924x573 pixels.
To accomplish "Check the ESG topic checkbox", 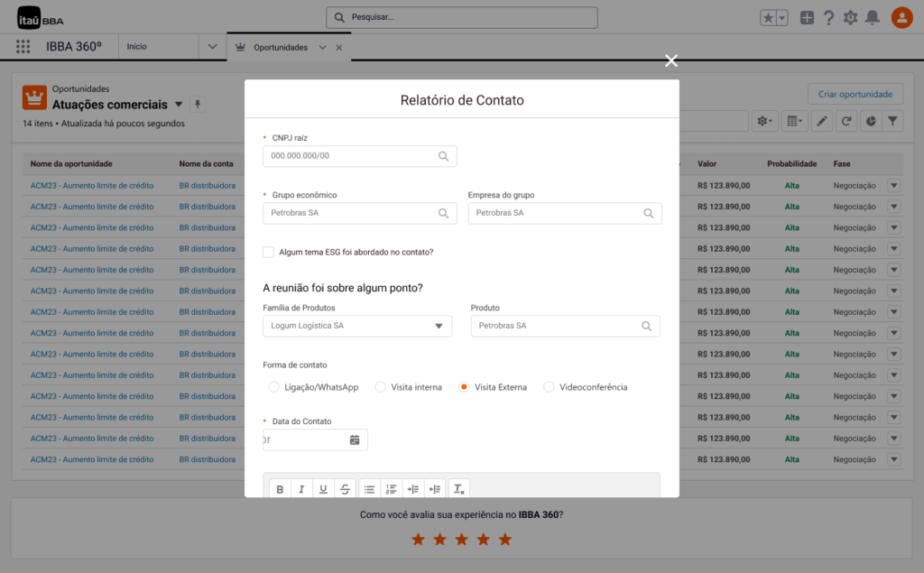I will pyautogui.click(x=268, y=252).
